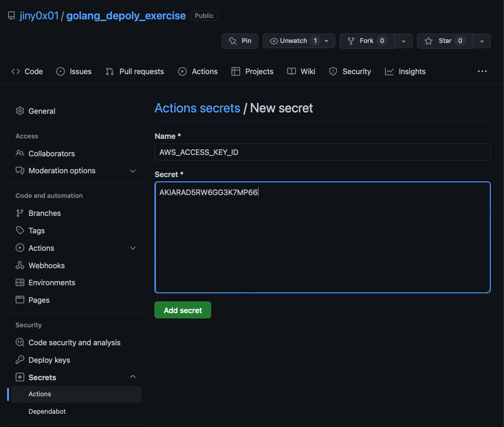504x427 pixels.
Task: Open the Star lists dropdown arrow
Action: click(481, 41)
